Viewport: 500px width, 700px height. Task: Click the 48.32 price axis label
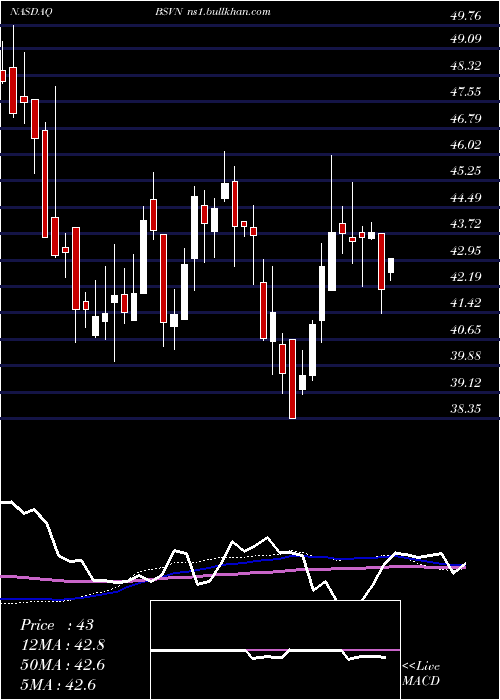click(466, 66)
